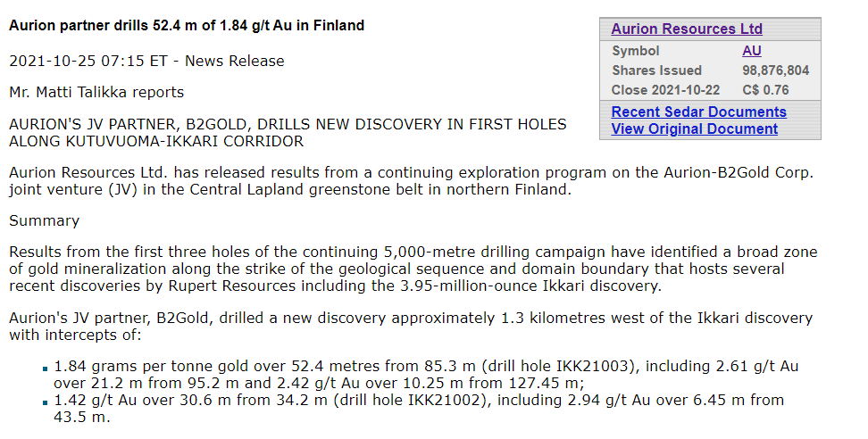Click the 'Mr. Matti Talikka reports' line
The height and width of the screenshot is (439, 868).
coord(96,92)
